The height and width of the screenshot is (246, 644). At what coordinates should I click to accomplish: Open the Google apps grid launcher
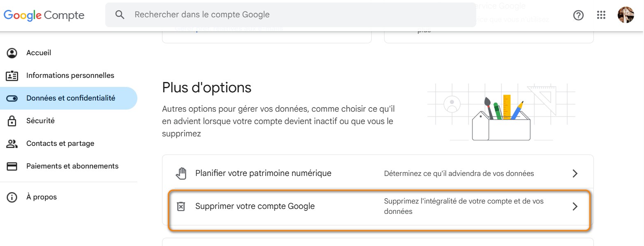tap(601, 15)
